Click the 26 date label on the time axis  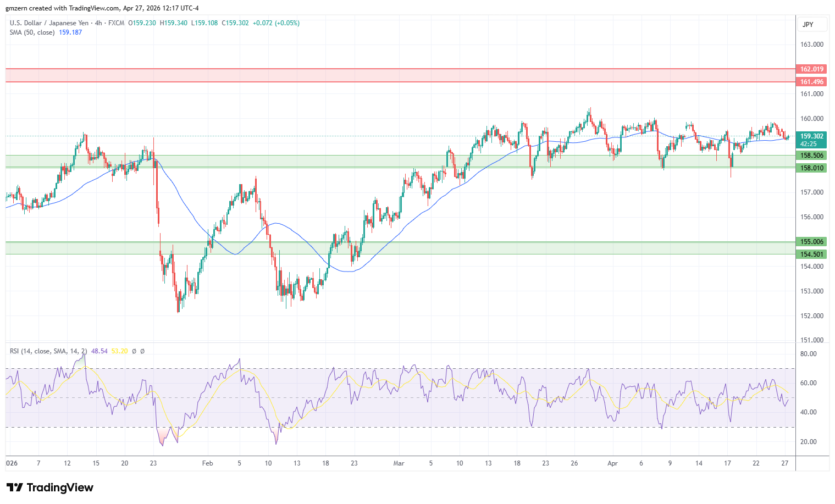click(574, 463)
